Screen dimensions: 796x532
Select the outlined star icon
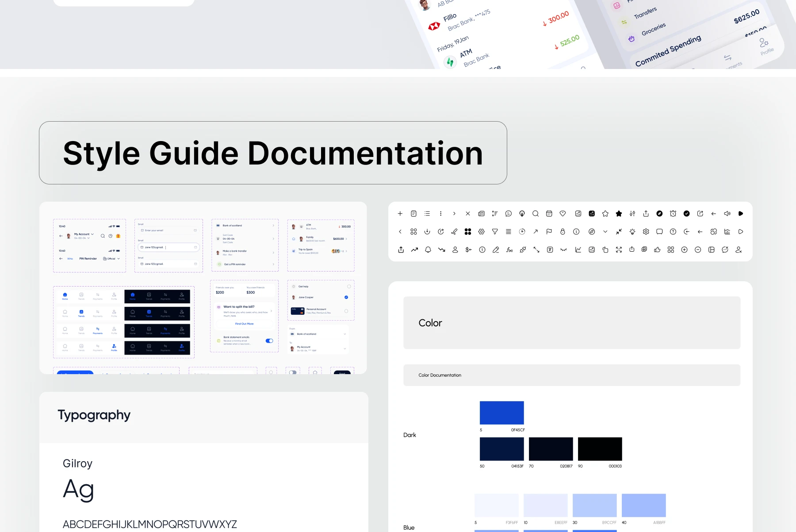[605, 214]
